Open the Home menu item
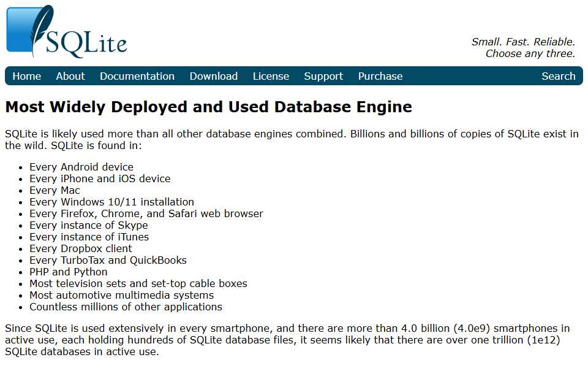The image size is (588, 368). [x=26, y=76]
